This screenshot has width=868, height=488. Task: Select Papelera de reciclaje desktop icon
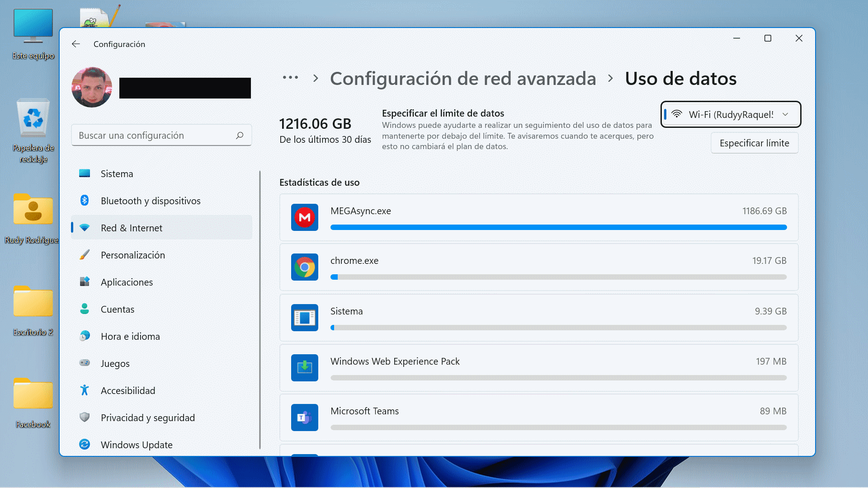[33, 131]
